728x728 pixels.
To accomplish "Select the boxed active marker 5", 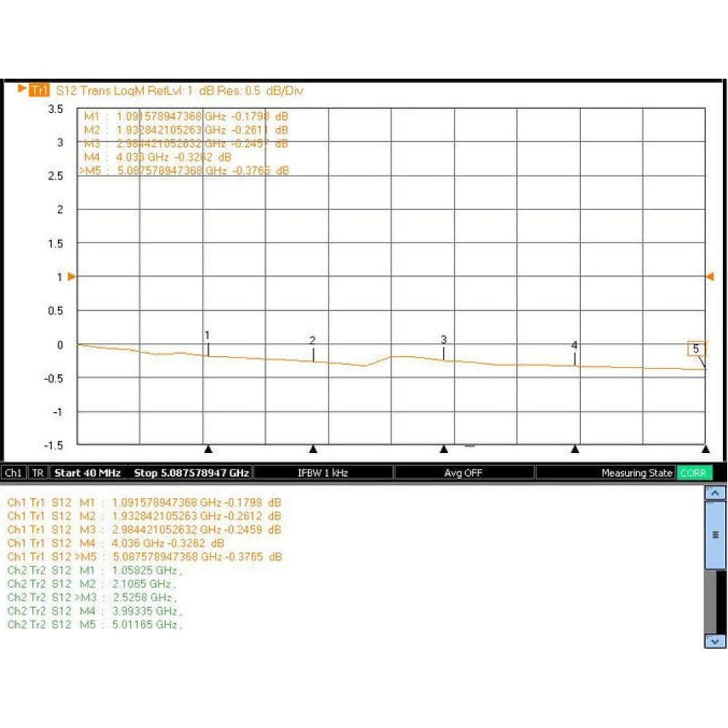I will pos(696,349).
